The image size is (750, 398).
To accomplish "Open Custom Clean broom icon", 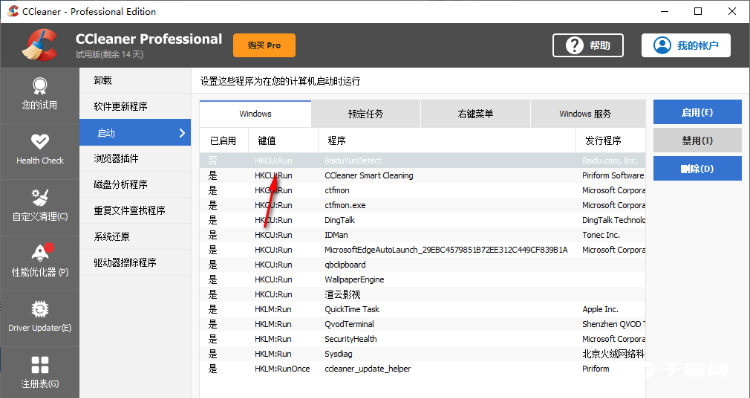I will [40, 198].
